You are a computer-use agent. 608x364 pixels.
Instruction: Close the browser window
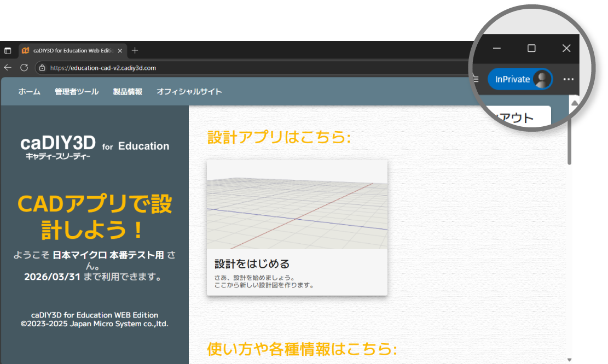tap(566, 48)
